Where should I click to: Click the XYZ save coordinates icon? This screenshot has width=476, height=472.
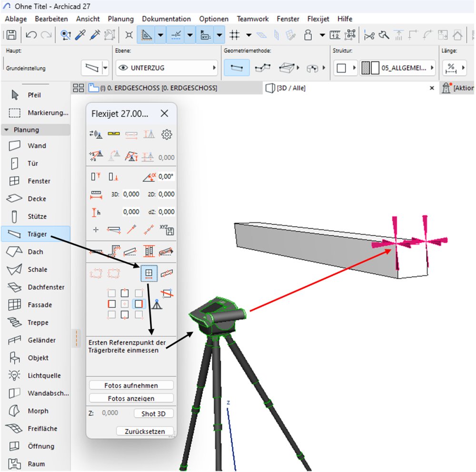(166, 230)
